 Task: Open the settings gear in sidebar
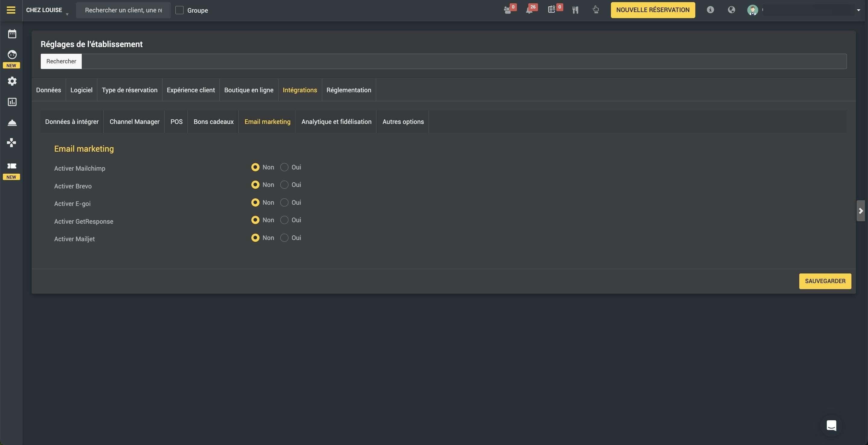12,81
